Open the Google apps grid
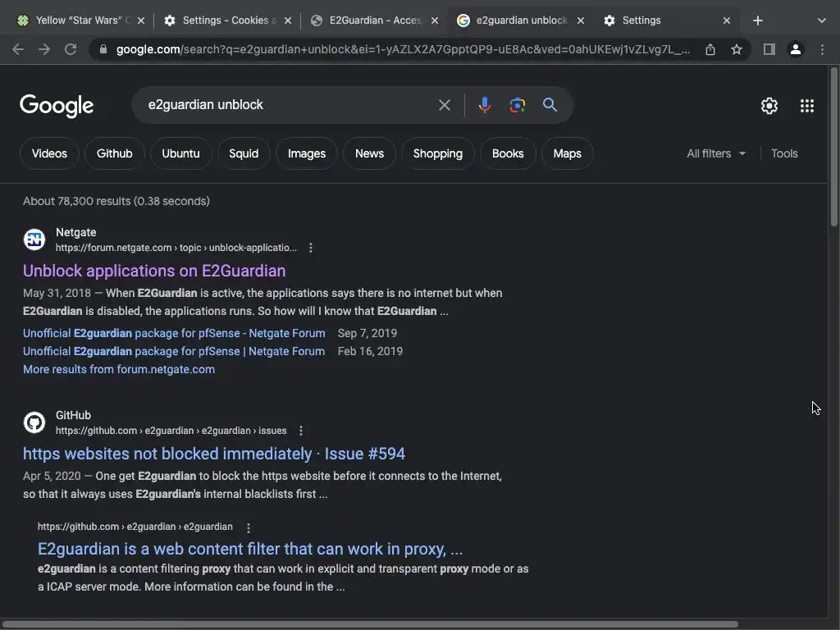Screen dimensions: 840x630 click(x=807, y=106)
